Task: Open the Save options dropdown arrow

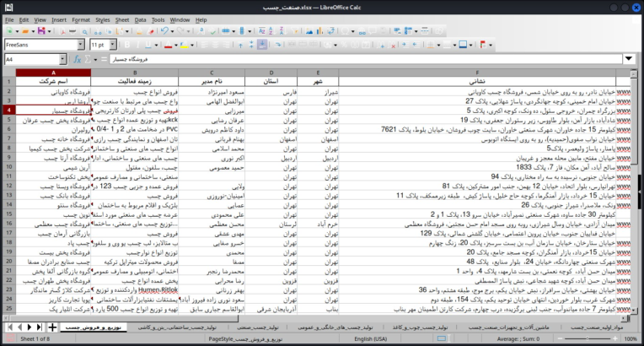Action: pyautogui.click(x=49, y=32)
